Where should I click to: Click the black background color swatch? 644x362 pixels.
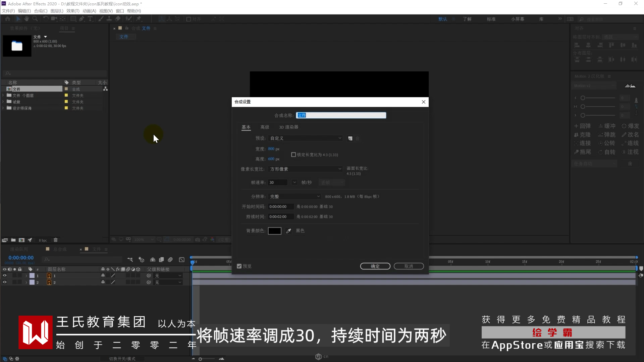point(274,231)
